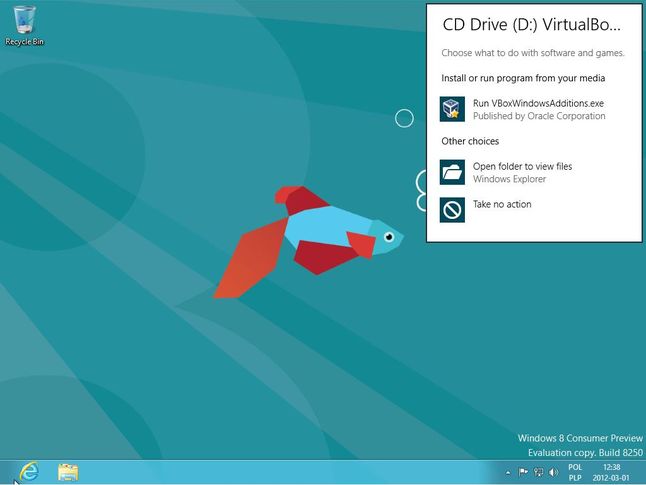Expand hidden system tray icons arrow
646x485 pixels.
tap(508, 473)
